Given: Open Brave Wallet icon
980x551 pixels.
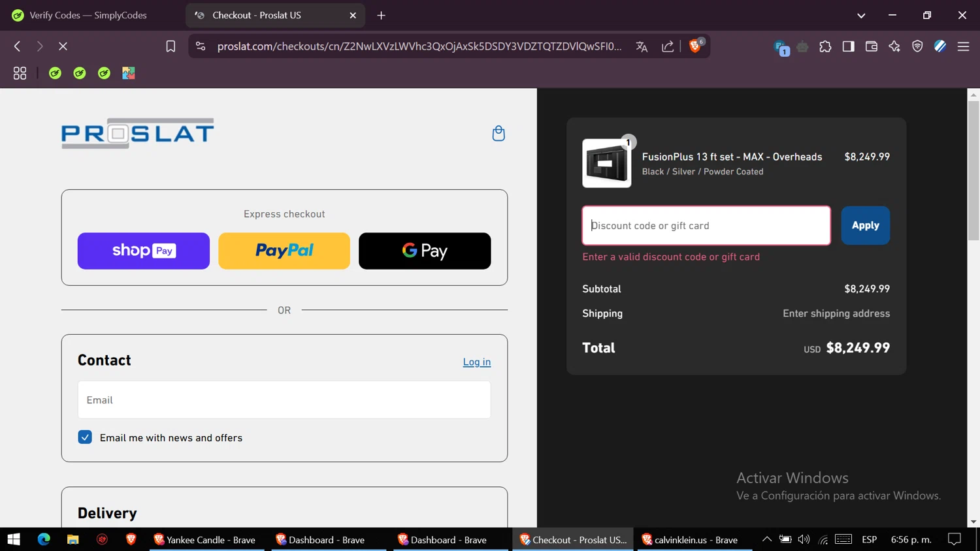Looking at the screenshot, I should click(871, 46).
